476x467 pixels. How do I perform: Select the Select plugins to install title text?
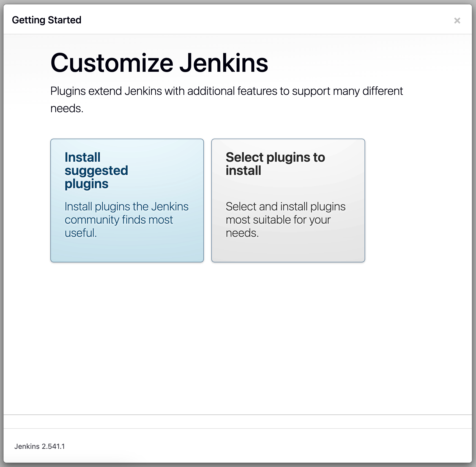(x=275, y=164)
